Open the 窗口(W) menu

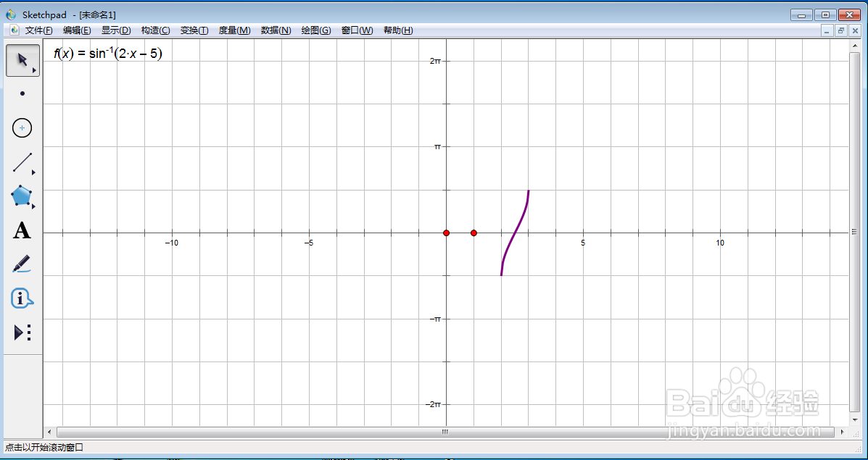click(357, 30)
